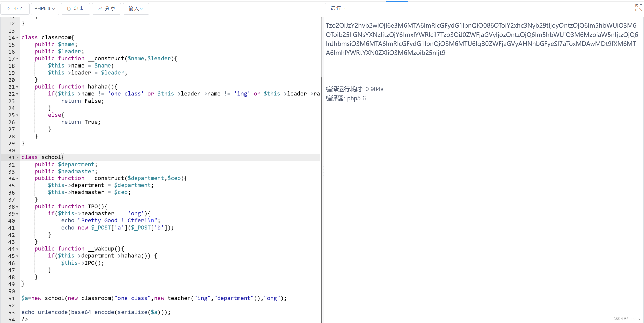The height and width of the screenshot is (323, 644).
Task: Toggle fullscreen with the expand icon
Action: [x=639, y=8]
